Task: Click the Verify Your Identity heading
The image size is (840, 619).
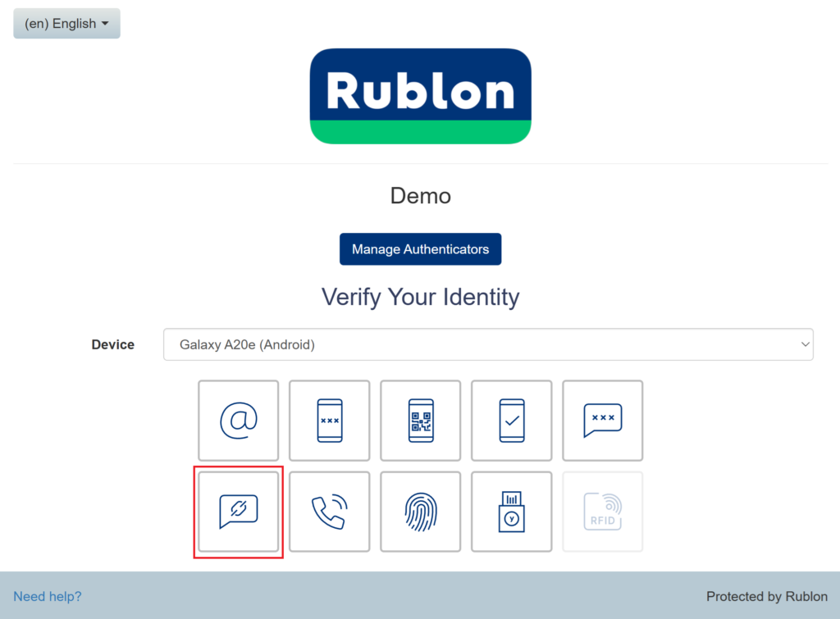Action: pyautogui.click(x=420, y=296)
